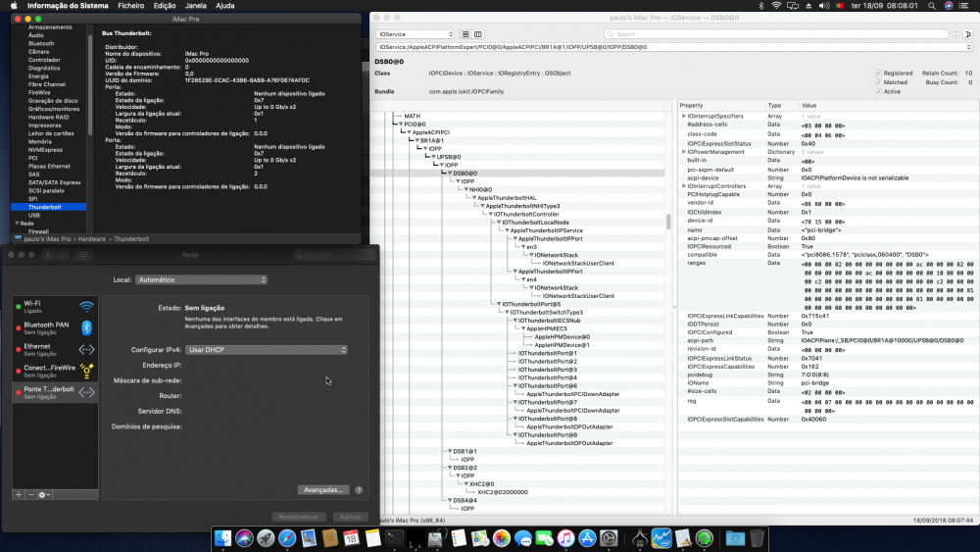Open Launchpad rocket icon in dock

(266, 538)
